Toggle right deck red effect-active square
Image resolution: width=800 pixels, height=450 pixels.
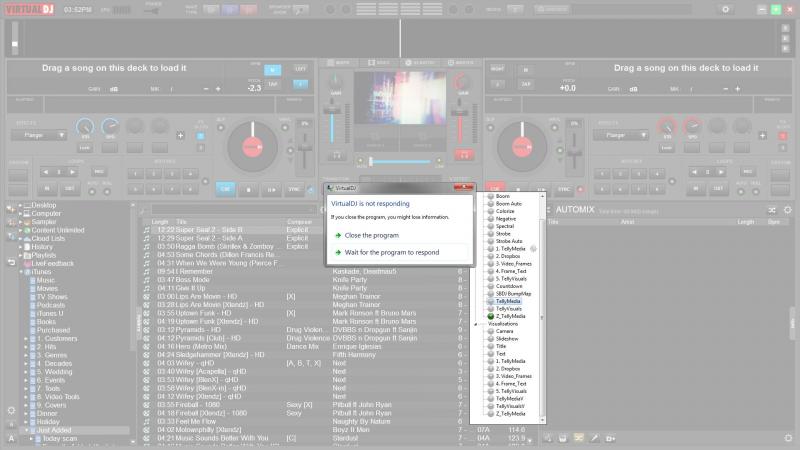point(783,136)
